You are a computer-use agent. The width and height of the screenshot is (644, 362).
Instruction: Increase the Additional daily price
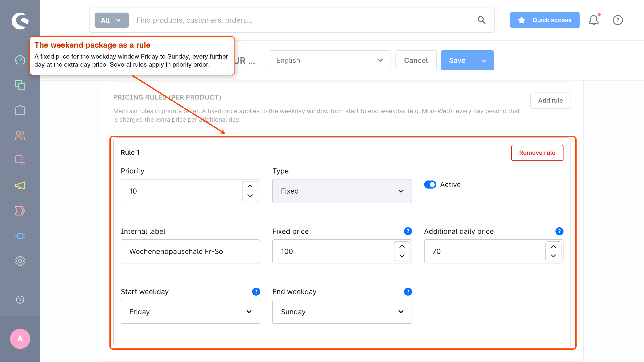[553, 247]
